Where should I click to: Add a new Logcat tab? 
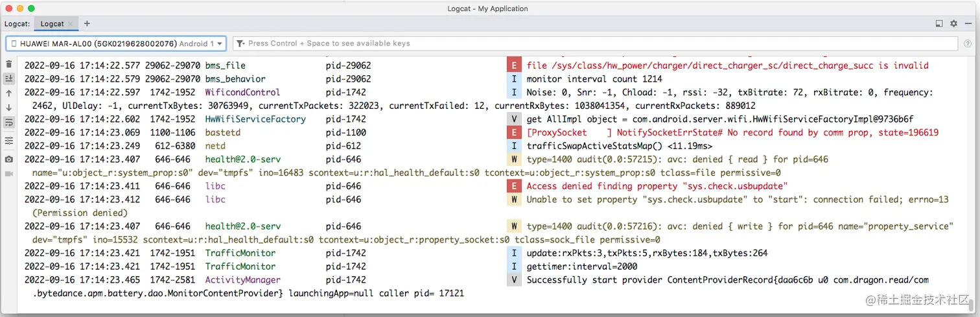(x=85, y=23)
